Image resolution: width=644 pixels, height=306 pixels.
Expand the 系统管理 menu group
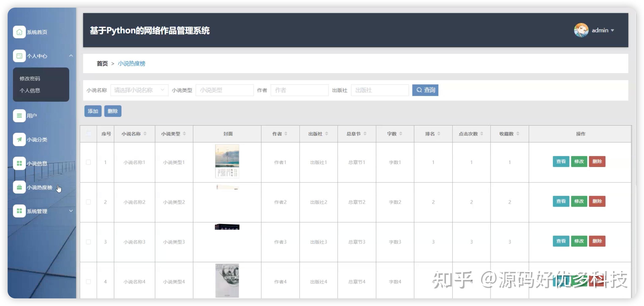click(71, 211)
